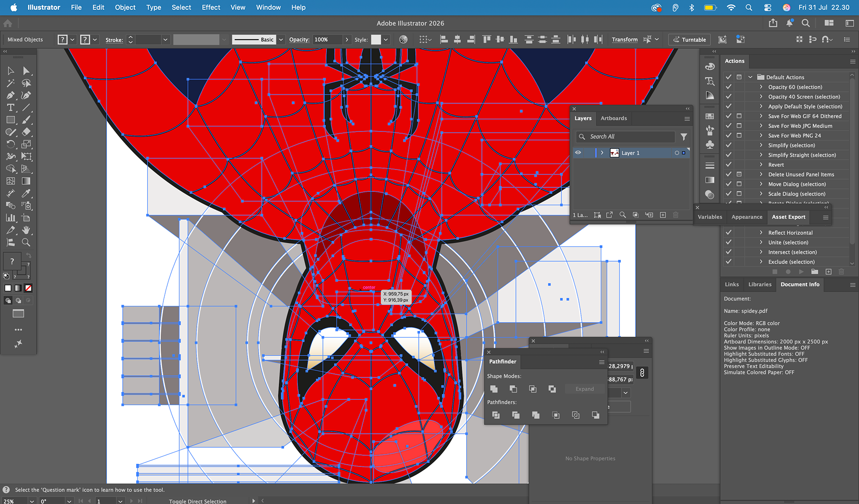Toggle checkmark for Simplify (selection) action

click(729, 145)
